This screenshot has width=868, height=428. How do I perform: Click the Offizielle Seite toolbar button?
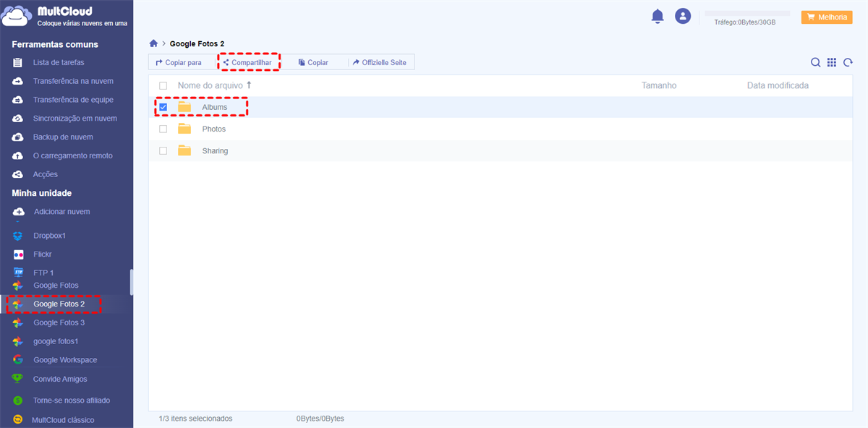(x=379, y=63)
